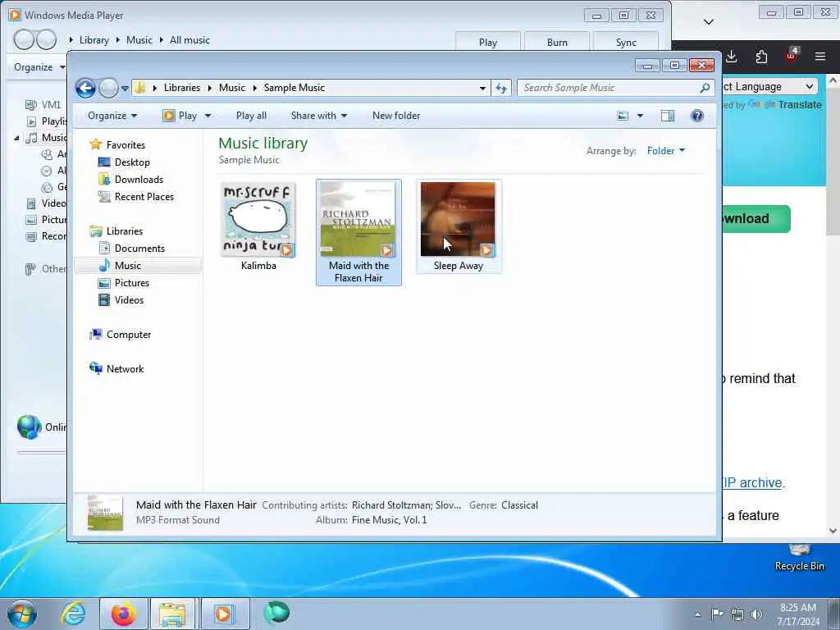Image resolution: width=840 pixels, height=630 pixels.
Task: Go back using Explorer's back arrow
Action: [85, 88]
